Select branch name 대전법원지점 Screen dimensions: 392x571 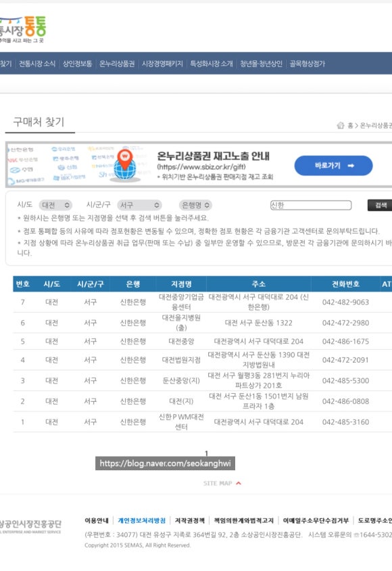pos(181,360)
